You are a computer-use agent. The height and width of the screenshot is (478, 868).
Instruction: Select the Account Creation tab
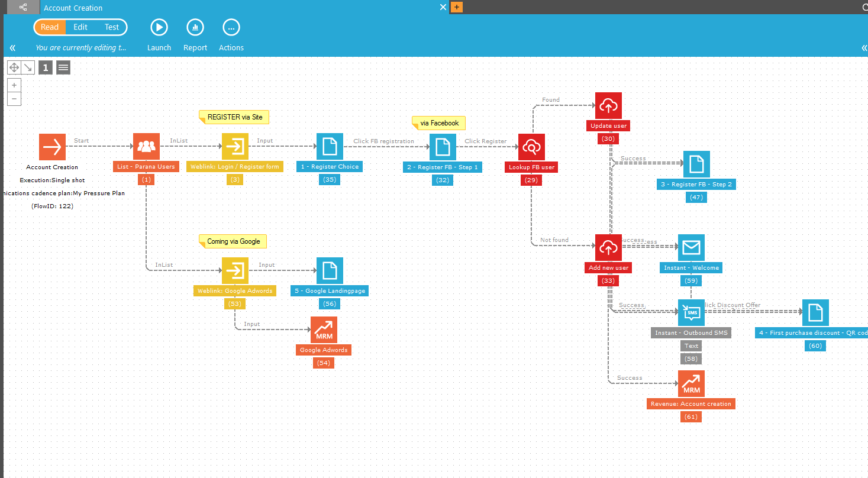pos(73,8)
